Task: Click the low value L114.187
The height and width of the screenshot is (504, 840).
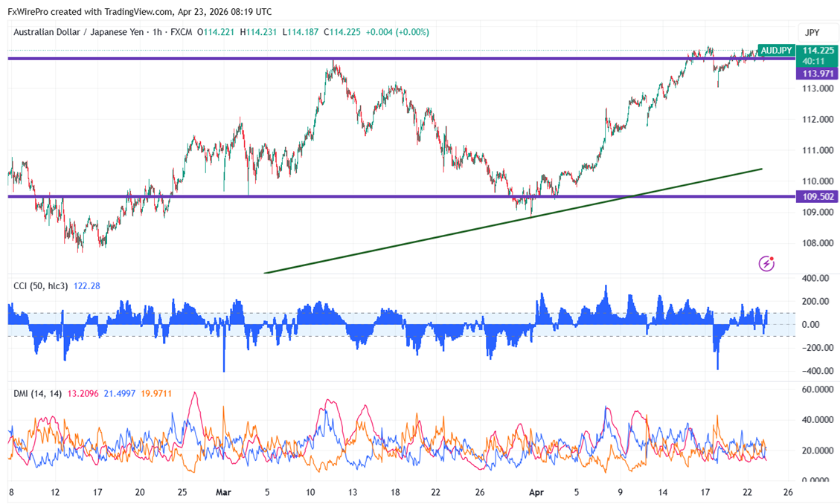Action: pyautogui.click(x=300, y=32)
